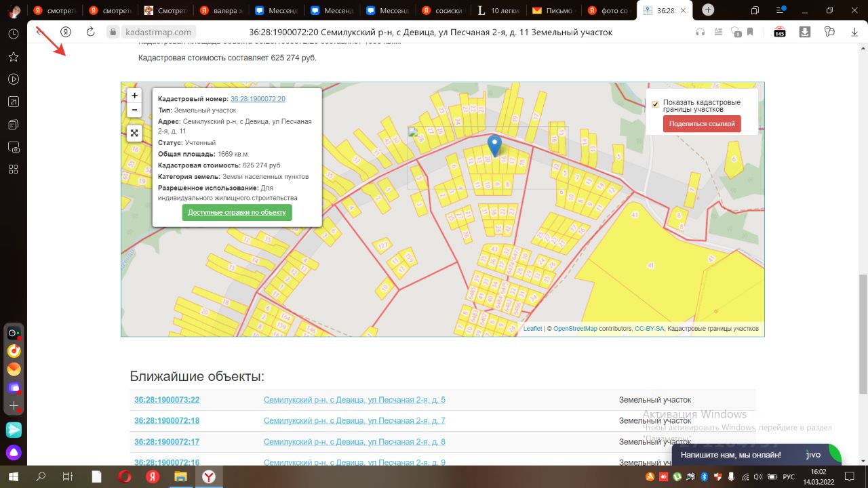Image resolution: width=868 pixels, height=488 pixels.
Task: Open a new browser tab with plus
Action: point(708,10)
